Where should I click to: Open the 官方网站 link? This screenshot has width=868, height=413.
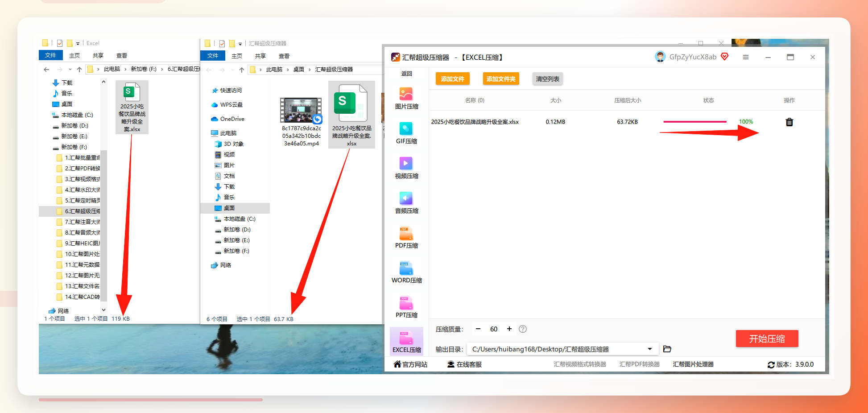(x=410, y=364)
